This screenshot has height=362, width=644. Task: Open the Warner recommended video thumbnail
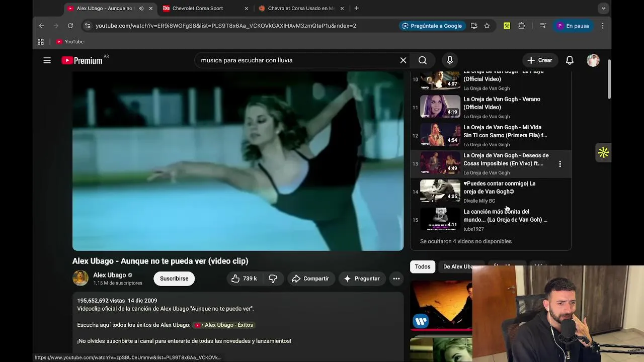441,306
